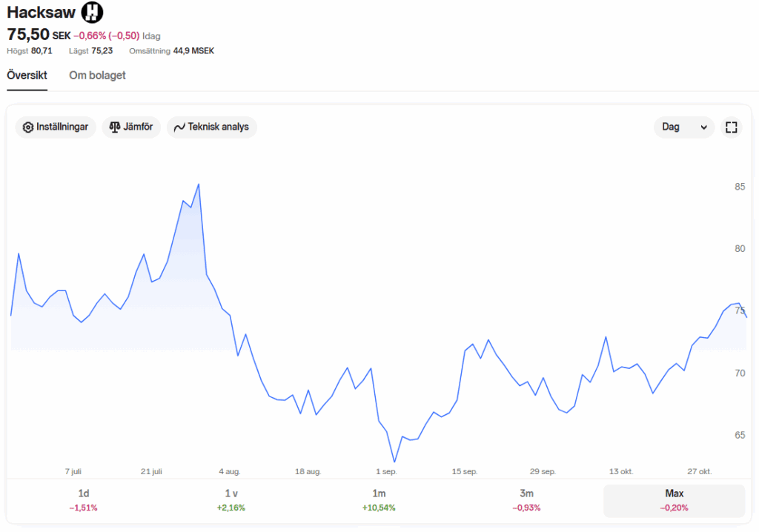Select the 1 v time period
This screenshot has height=532, width=759.
pos(231,500)
